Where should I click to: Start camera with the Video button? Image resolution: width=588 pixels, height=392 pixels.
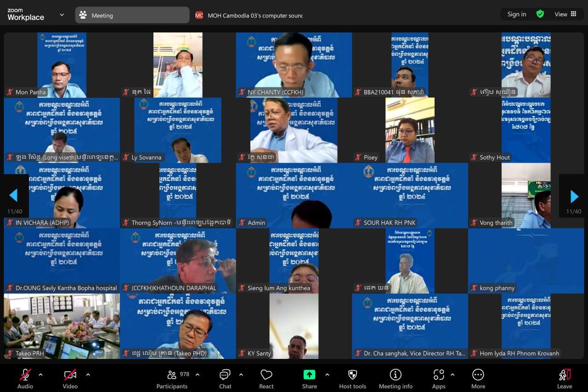tap(70, 379)
